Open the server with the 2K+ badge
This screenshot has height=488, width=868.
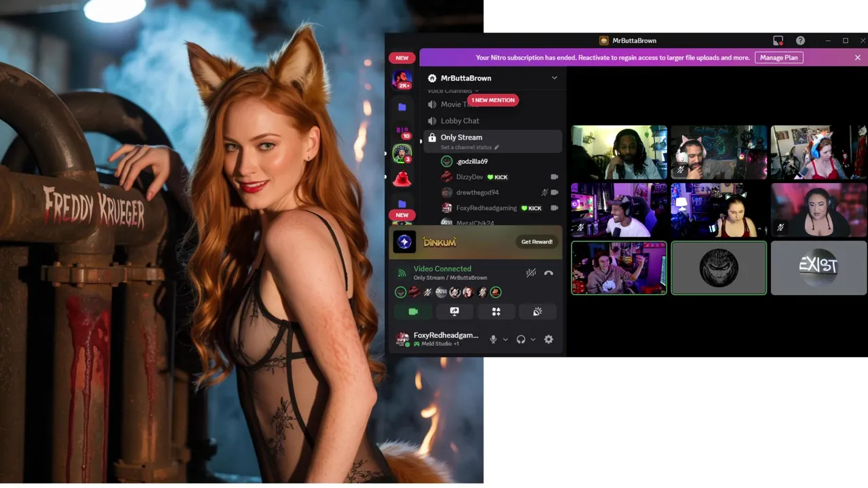(402, 79)
